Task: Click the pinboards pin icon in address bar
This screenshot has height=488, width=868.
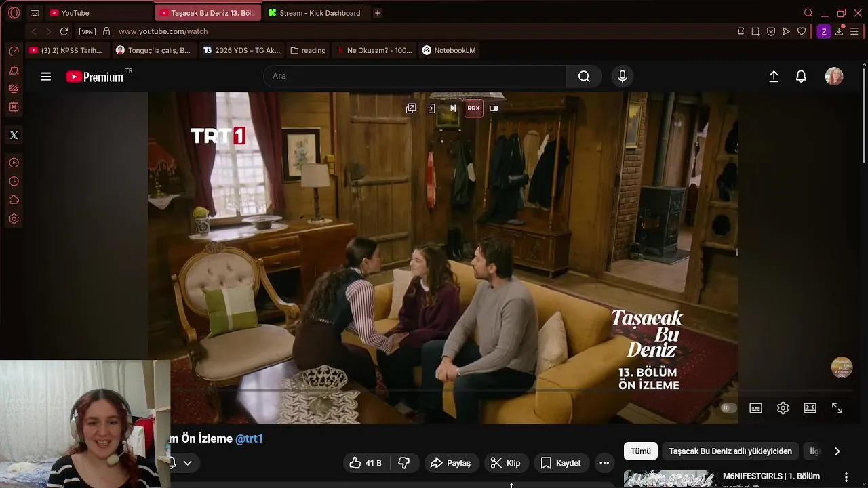Action: (x=741, y=31)
